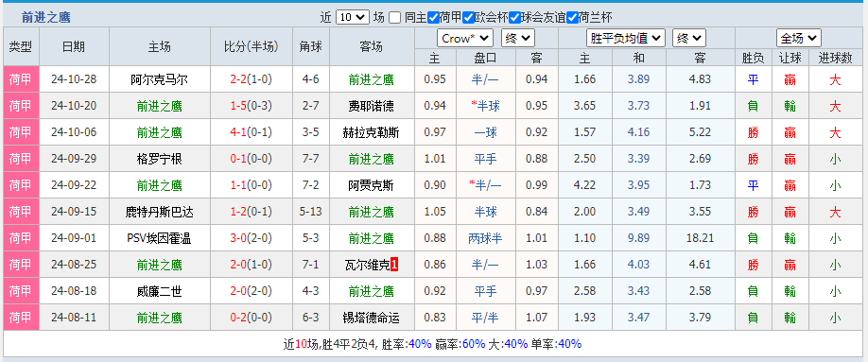Viewport: 868px width, 362px height.
Task: Click the 日期 column header
Action: [74, 46]
